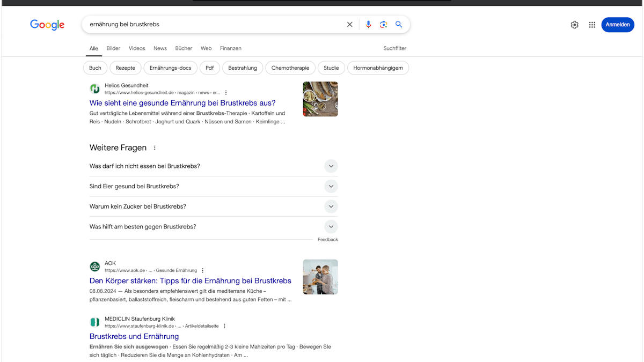Open three-dot menu on Helios Gesundheit result

click(x=225, y=92)
